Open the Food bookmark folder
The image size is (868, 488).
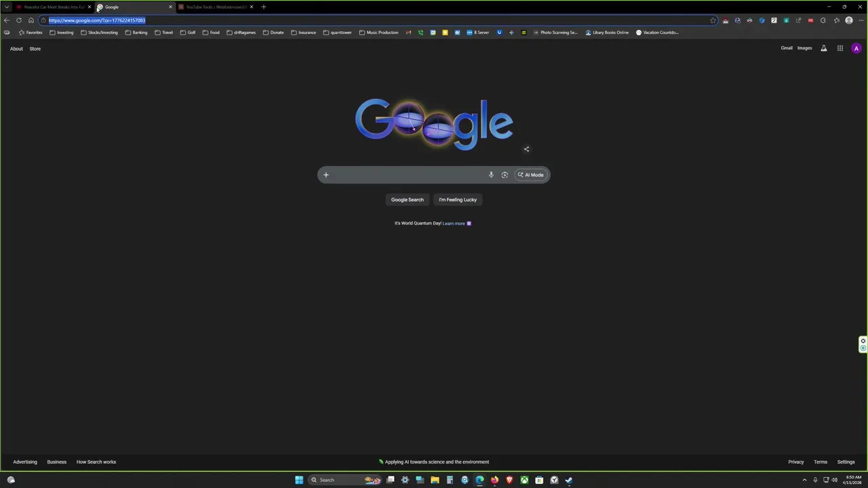coord(211,33)
